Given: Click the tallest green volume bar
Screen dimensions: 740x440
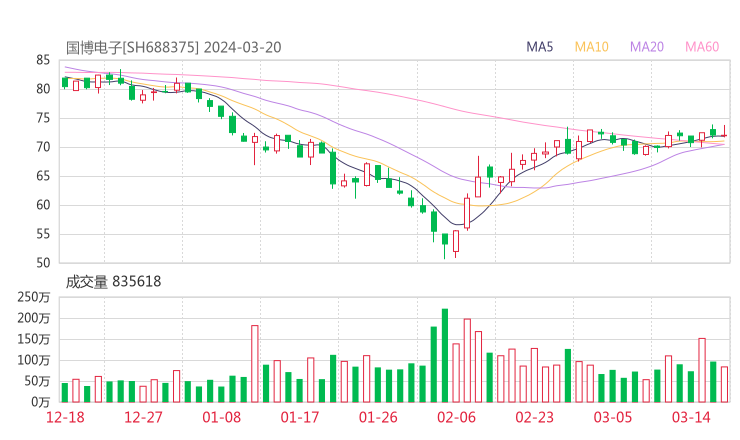Looking at the screenshot, I should (x=445, y=355).
